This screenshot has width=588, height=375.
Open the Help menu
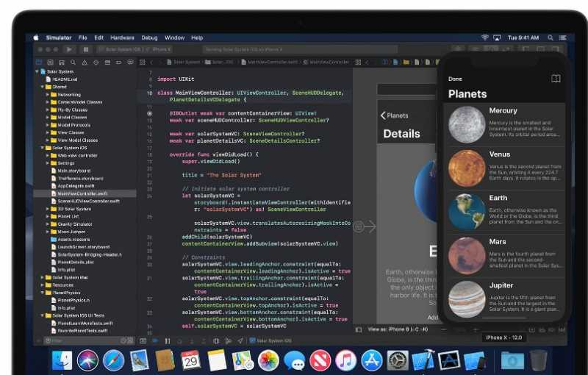197,37
